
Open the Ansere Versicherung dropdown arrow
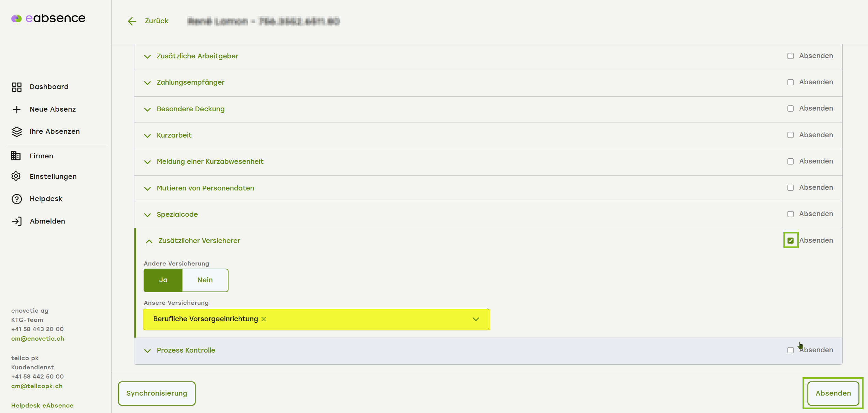click(476, 319)
